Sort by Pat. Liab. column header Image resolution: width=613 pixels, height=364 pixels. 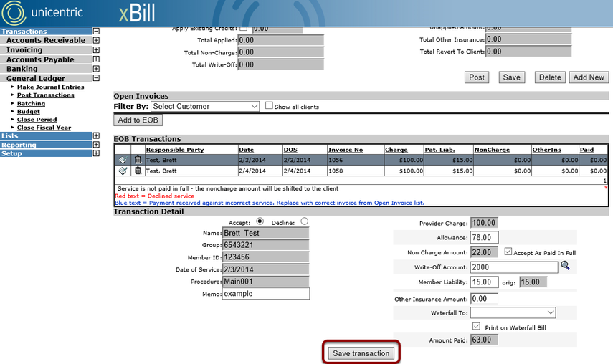439,150
